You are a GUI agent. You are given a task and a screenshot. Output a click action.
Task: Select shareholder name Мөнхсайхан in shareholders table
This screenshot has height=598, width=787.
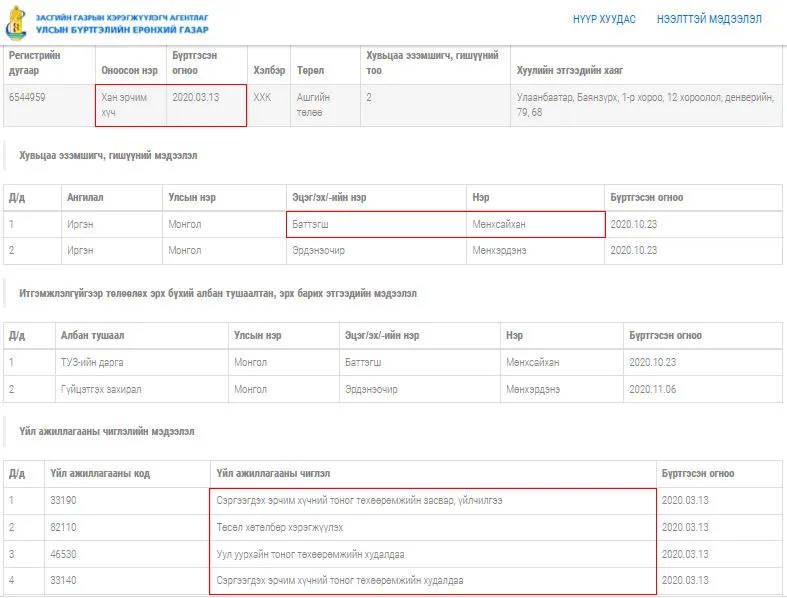point(499,224)
